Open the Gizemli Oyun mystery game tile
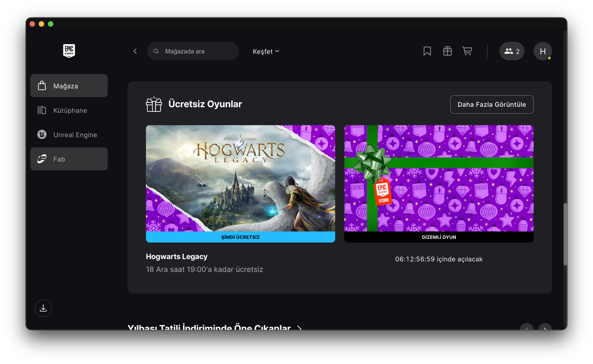Viewport: 593px width, 364px height. 439,183
